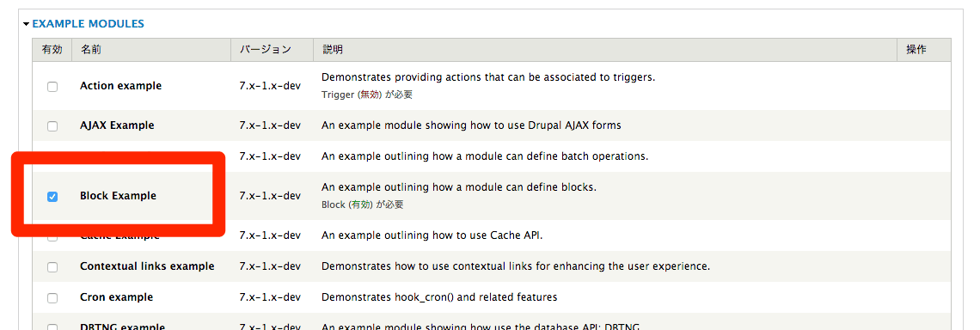Viewport: 980px width, 330px height.
Task: Enable the AJAX Example module checkbox
Action: point(52,125)
